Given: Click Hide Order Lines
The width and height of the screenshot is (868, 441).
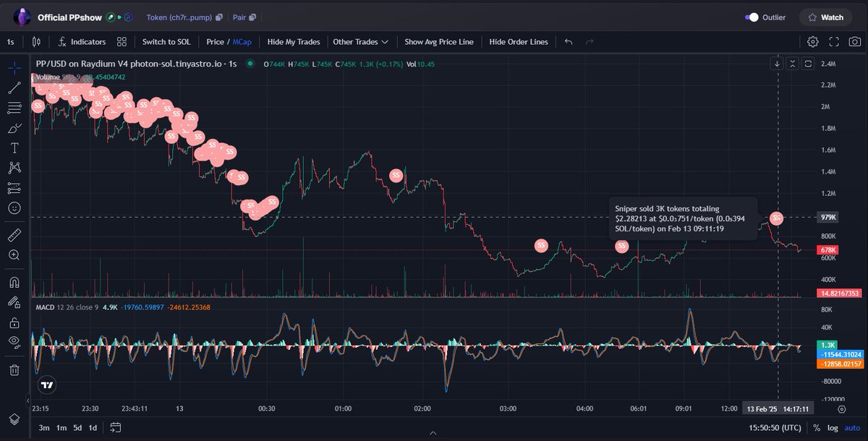Looking at the screenshot, I should pos(519,42).
